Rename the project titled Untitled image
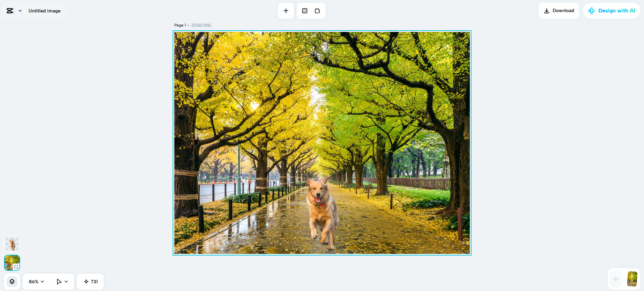Screen dimensions: 644x291 click(45, 11)
